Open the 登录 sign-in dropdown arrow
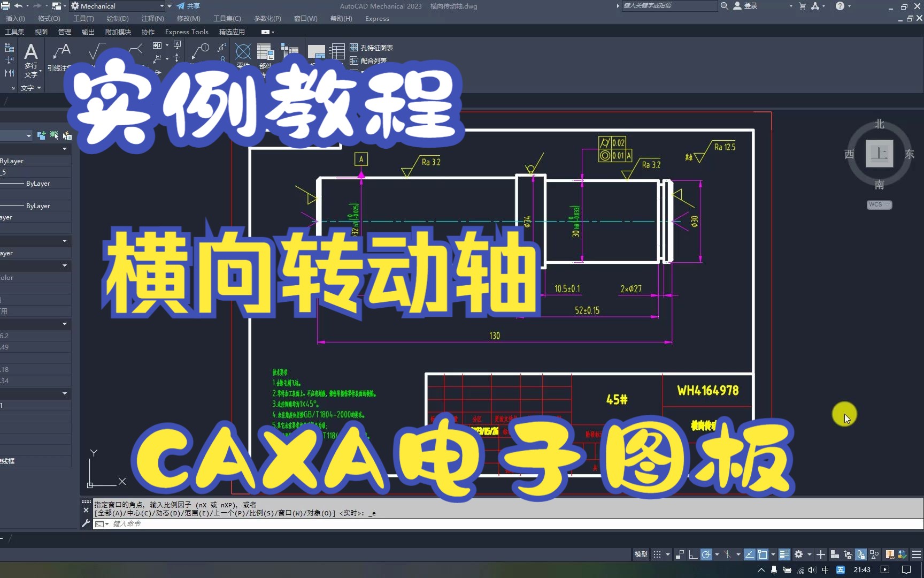Viewport: 924px width, 578px height. (x=791, y=6)
